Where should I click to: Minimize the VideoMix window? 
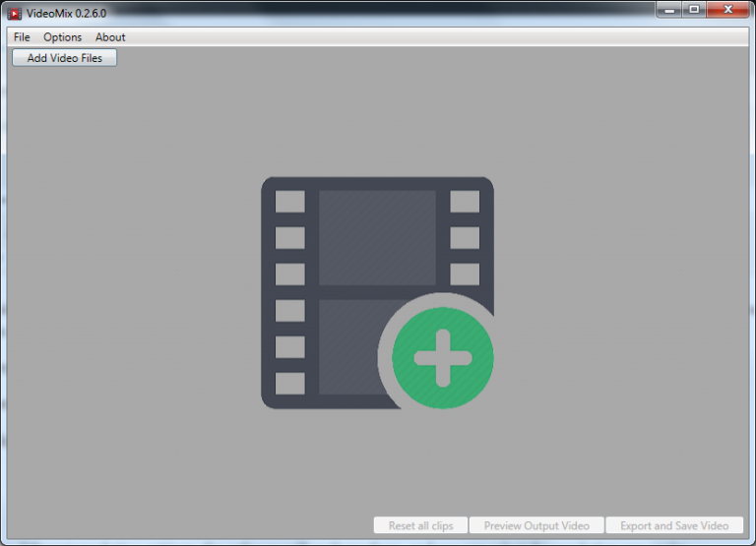point(669,10)
